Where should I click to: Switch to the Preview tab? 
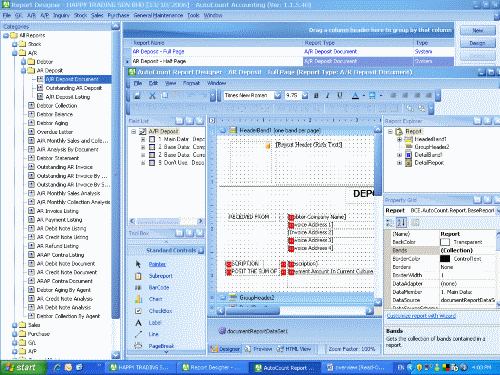(259, 349)
